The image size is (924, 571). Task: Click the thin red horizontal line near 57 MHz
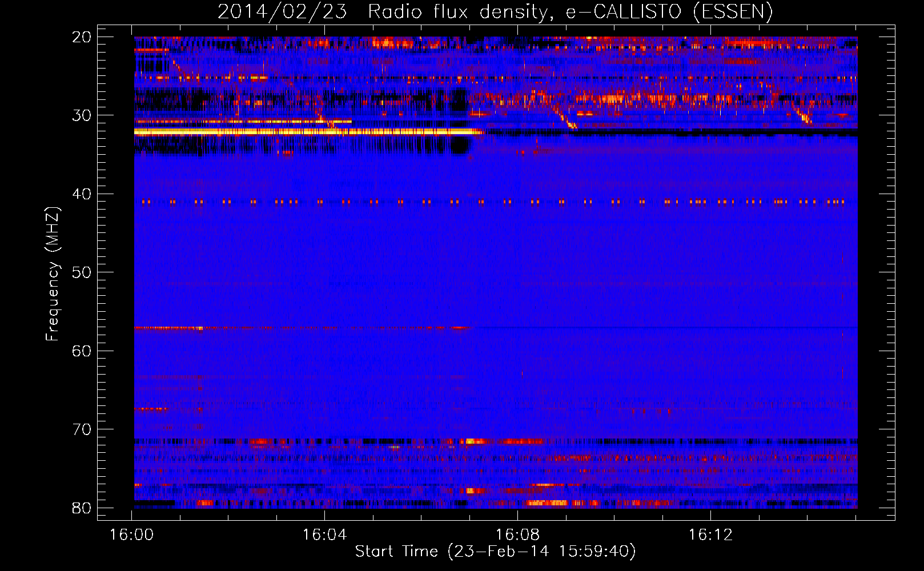click(x=303, y=328)
